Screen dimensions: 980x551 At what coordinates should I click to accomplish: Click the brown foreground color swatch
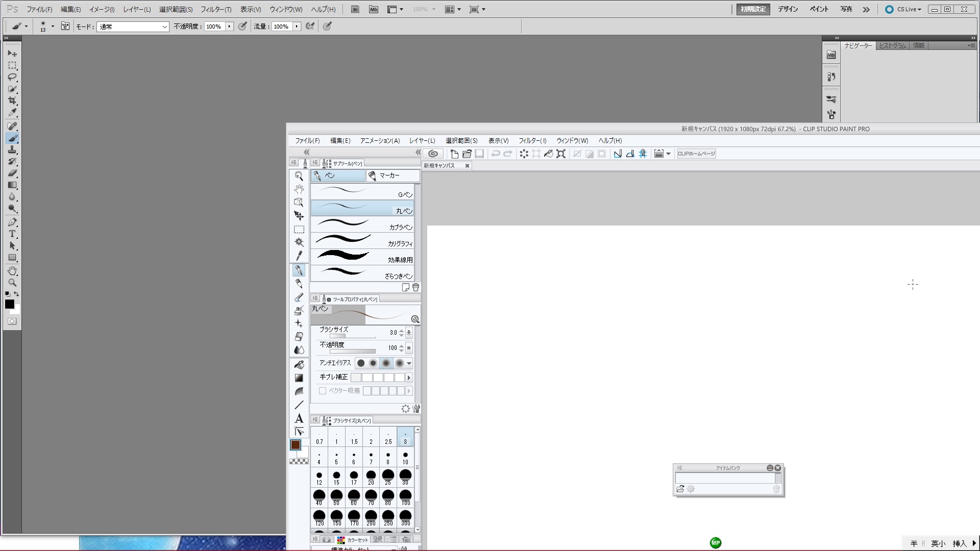(296, 445)
